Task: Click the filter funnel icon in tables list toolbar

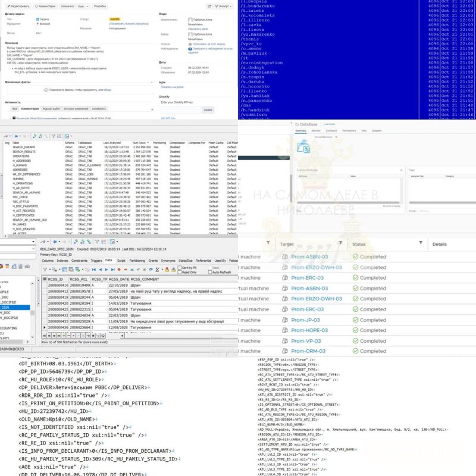Action: (53, 136)
